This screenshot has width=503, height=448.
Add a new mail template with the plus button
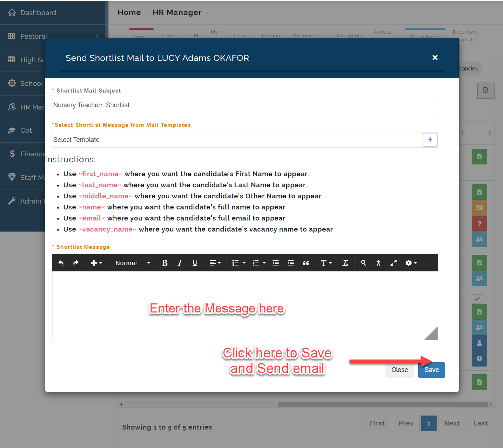pyautogui.click(x=430, y=140)
